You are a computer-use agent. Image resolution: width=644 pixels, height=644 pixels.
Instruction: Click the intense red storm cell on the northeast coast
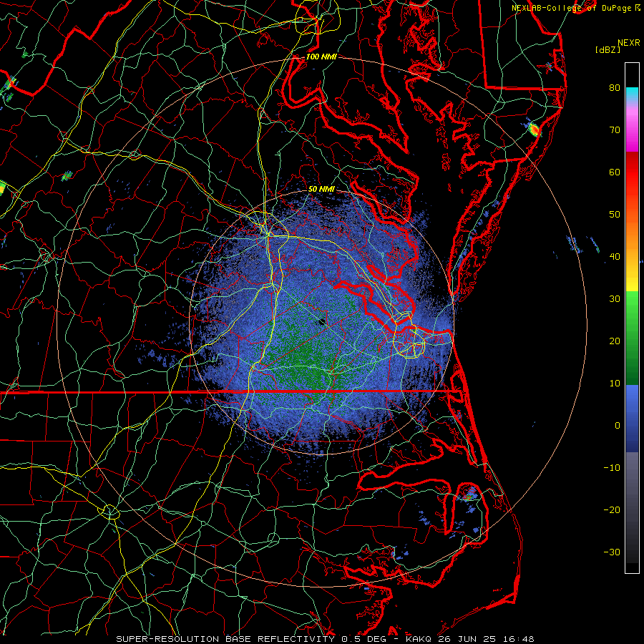(534, 130)
